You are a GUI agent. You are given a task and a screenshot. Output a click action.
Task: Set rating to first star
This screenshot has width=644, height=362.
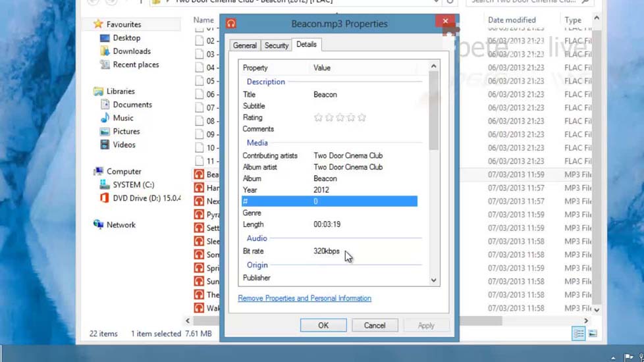point(318,118)
